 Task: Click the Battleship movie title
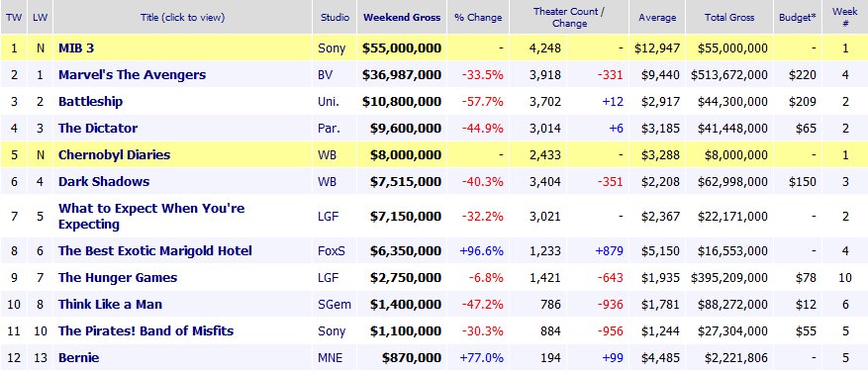click(x=90, y=101)
